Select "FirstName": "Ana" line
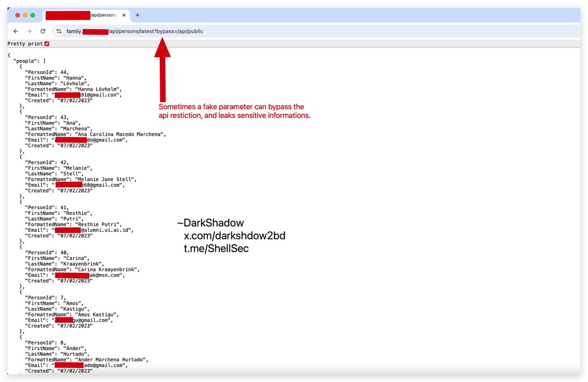The image size is (588, 382). 53,122
